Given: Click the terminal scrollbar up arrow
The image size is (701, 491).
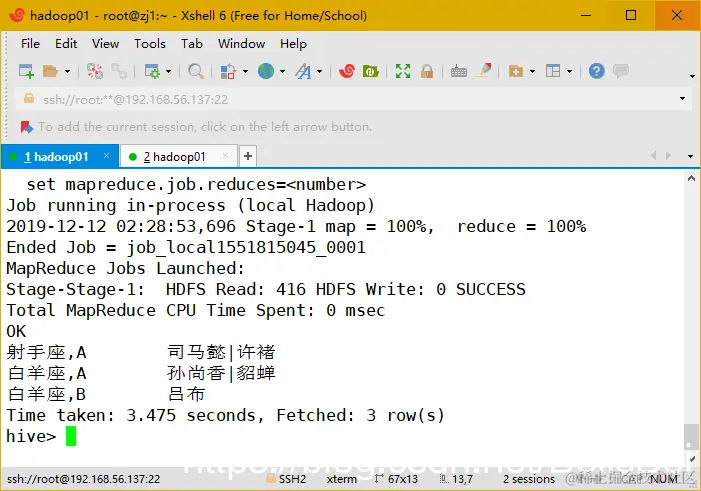Looking at the screenshot, I should tap(691, 178).
